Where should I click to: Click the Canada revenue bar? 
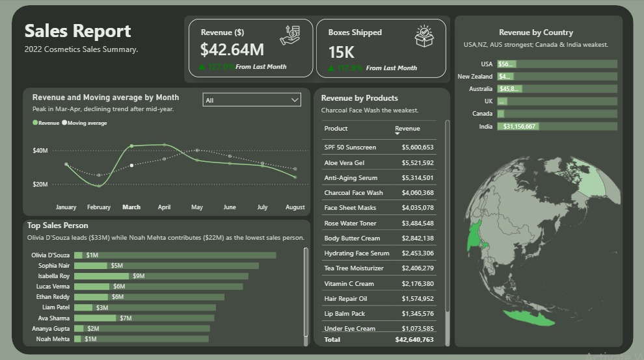(x=557, y=114)
